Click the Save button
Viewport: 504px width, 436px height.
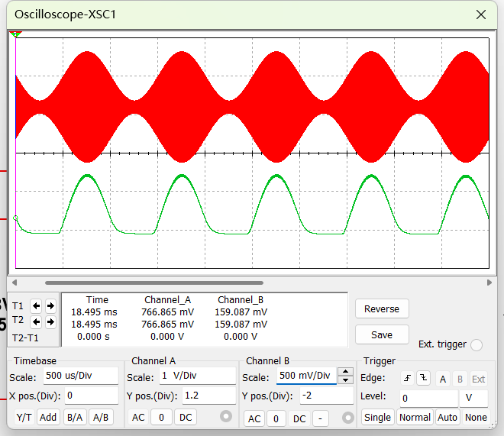[382, 334]
